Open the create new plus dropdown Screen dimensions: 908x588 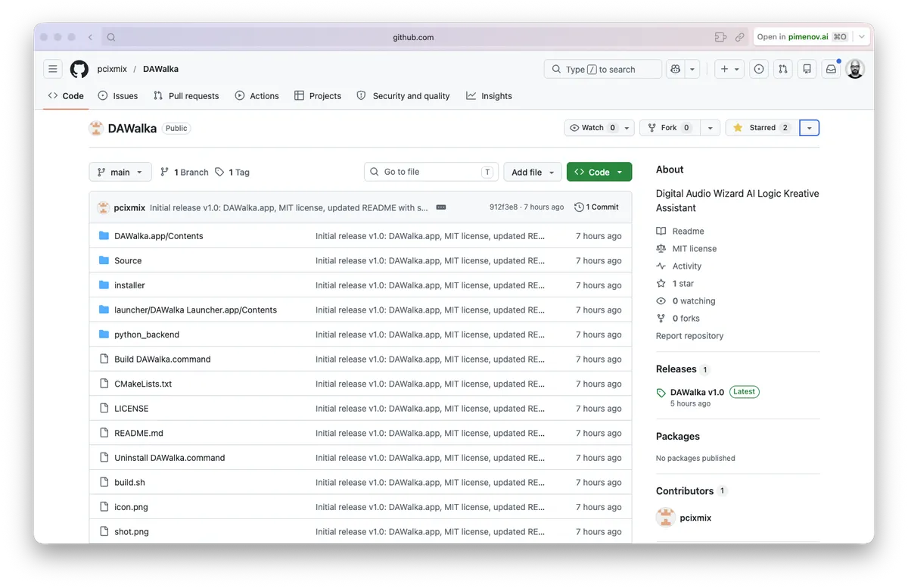[729, 69]
